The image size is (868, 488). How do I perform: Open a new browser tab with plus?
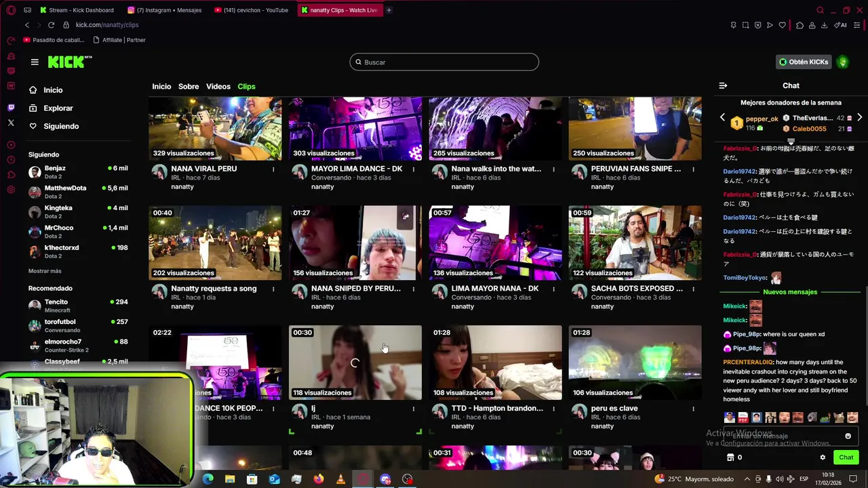[x=389, y=10]
